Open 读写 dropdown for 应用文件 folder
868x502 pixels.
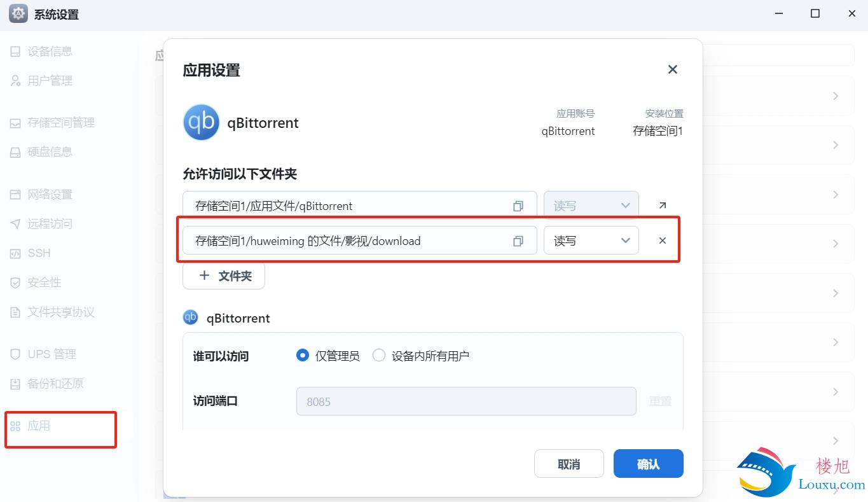coord(591,206)
